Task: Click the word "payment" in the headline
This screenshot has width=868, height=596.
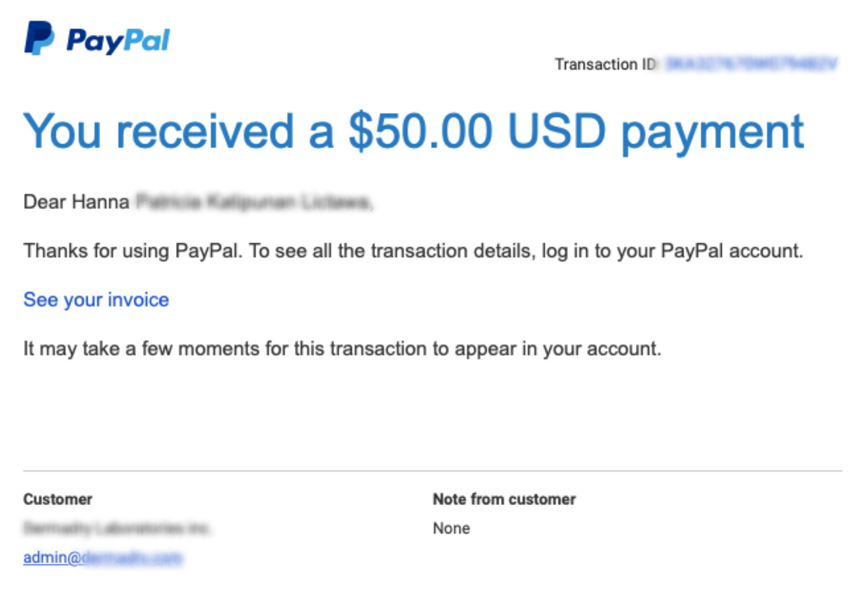Action: (x=712, y=133)
